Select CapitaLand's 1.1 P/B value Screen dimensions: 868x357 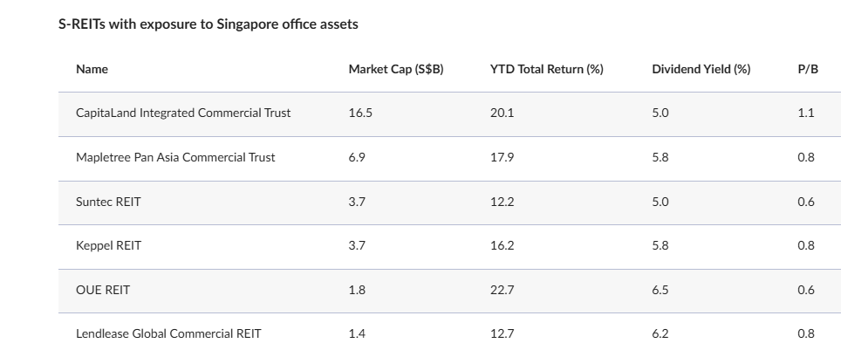(x=805, y=113)
